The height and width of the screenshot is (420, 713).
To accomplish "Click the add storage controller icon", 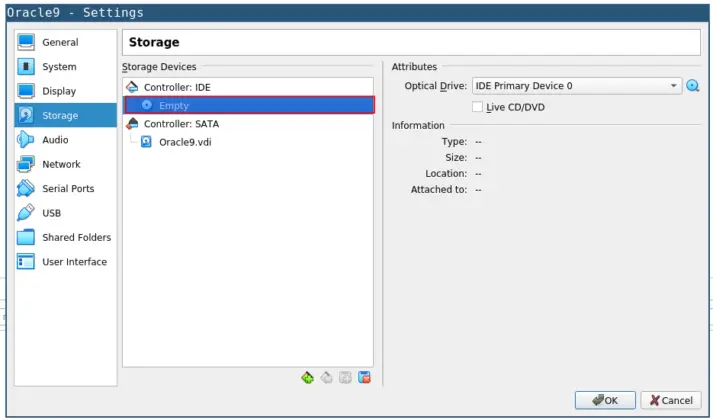I will click(x=308, y=377).
